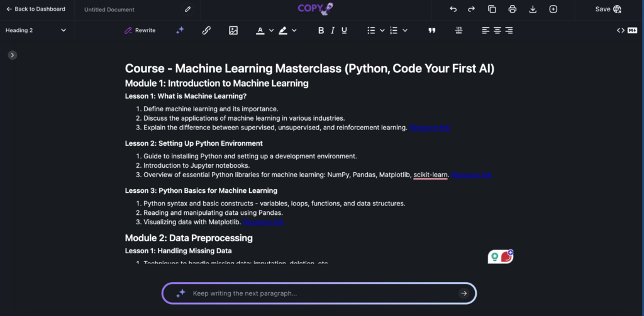Toggle italic formatting
The height and width of the screenshot is (316, 644).
pyautogui.click(x=333, y=30)
